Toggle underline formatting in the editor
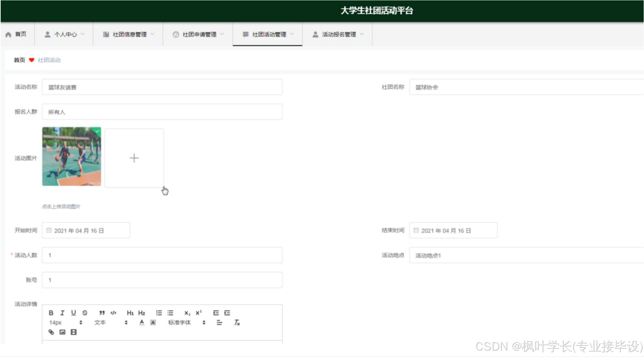 [x=74, y=313]
